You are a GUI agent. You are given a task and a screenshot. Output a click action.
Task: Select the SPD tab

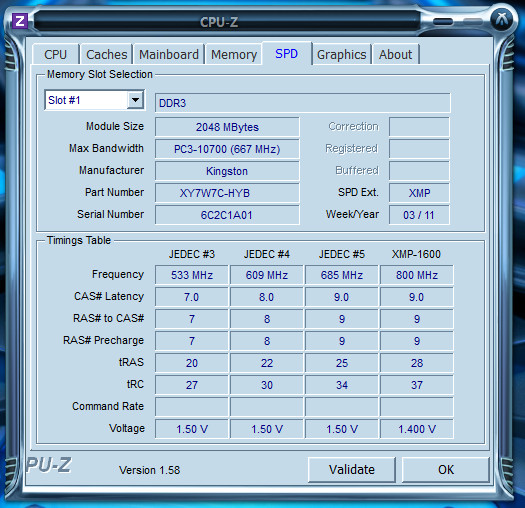287,54
